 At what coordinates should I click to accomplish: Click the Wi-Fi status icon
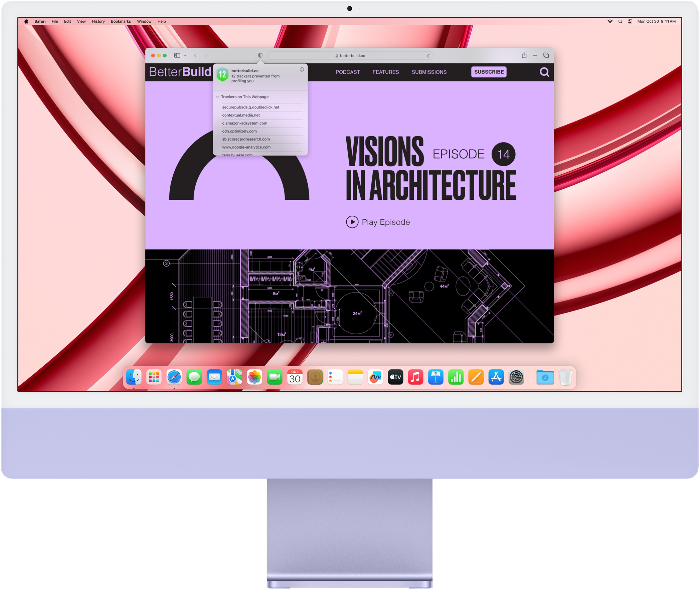610,21
